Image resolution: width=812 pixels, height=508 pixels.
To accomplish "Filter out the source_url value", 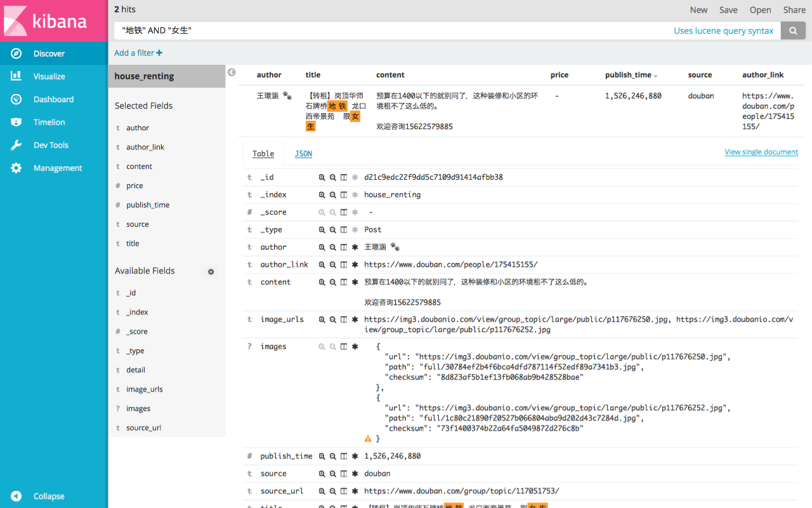I will click(x=332, y=491).
